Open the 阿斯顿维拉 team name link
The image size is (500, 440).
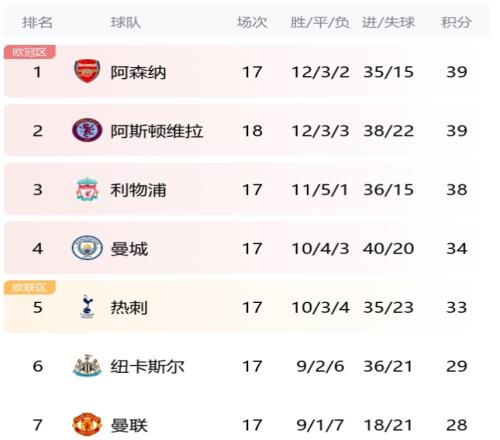click(x=157, y=131)
